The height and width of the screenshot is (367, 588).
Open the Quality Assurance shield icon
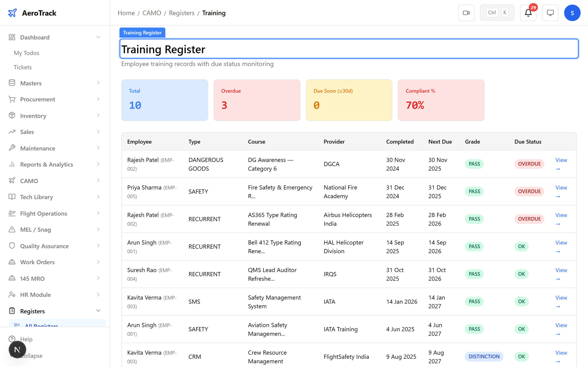12,246
